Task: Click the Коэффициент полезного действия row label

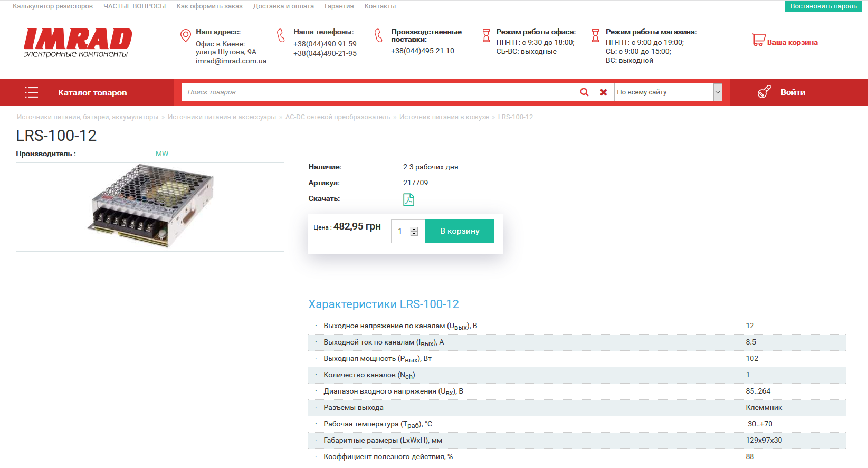Action: tap(388, 456)
